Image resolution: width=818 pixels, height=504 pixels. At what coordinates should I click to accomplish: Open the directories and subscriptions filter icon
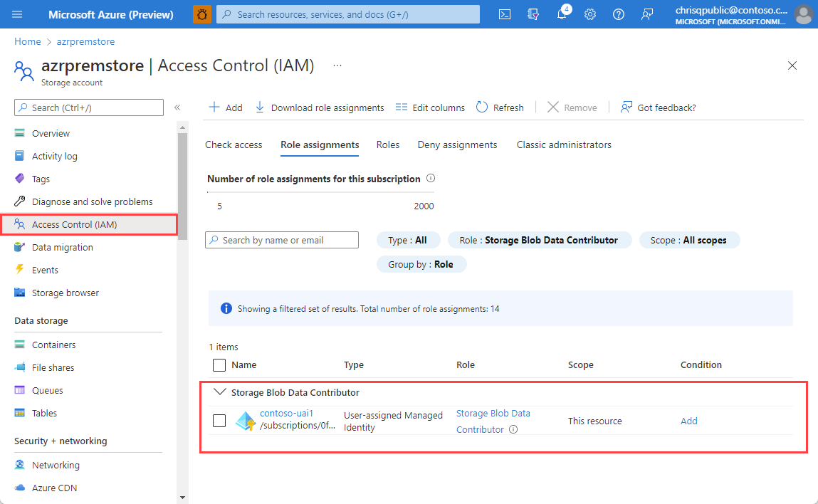(x=533, y=14)
